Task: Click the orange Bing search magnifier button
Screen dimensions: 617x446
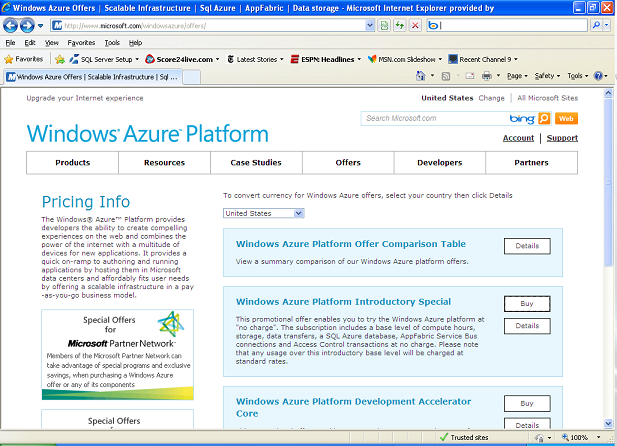Action: click(544, 118)
